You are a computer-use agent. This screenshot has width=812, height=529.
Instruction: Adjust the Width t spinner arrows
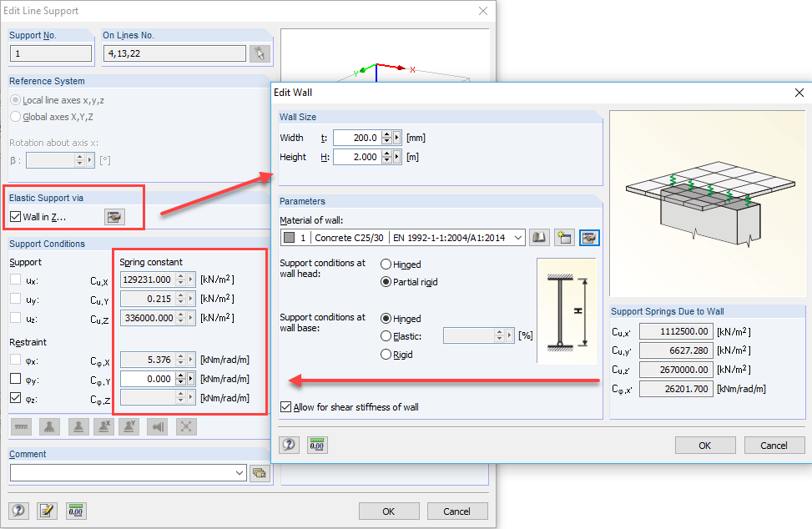coord(387,138)
